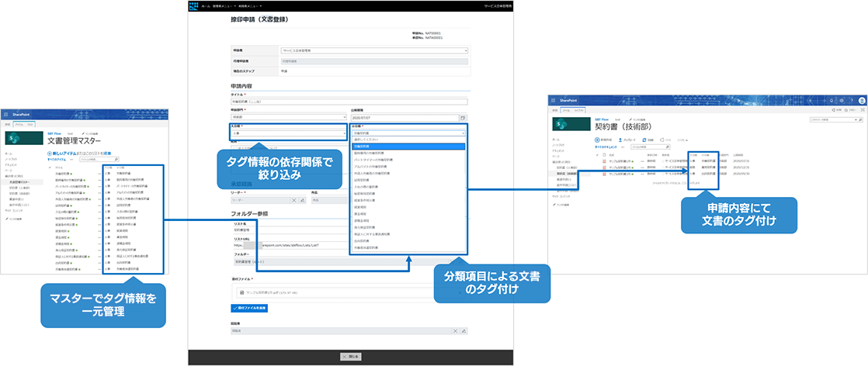Image resolution: width=868 pixels, height=366 pixels.
Task: Click the list search magnifier in the 文書管理マスター window
Action: pyautogui.click(x=116, y=159)
